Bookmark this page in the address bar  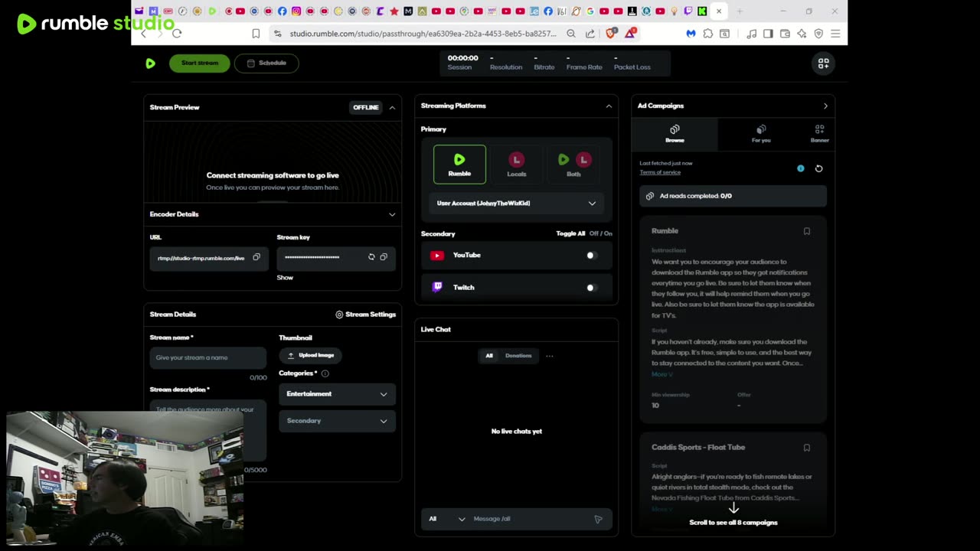(256, 34)
